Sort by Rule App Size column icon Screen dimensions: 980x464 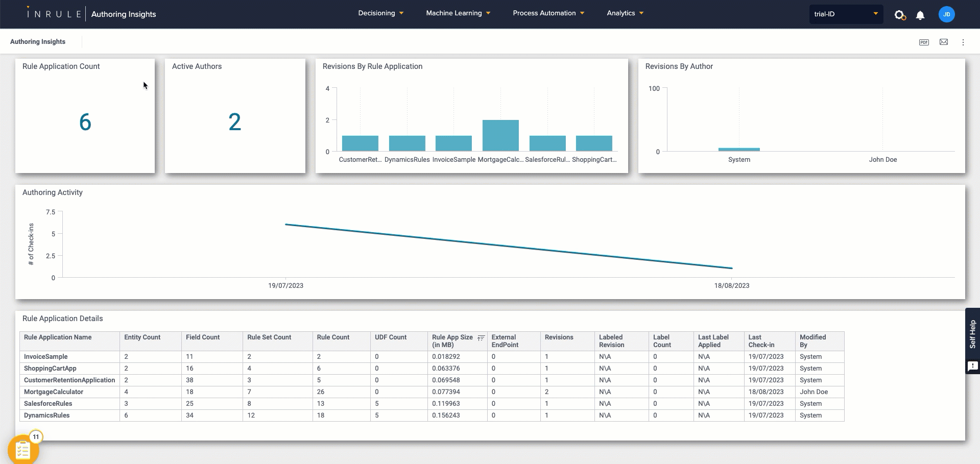(481, 338)
